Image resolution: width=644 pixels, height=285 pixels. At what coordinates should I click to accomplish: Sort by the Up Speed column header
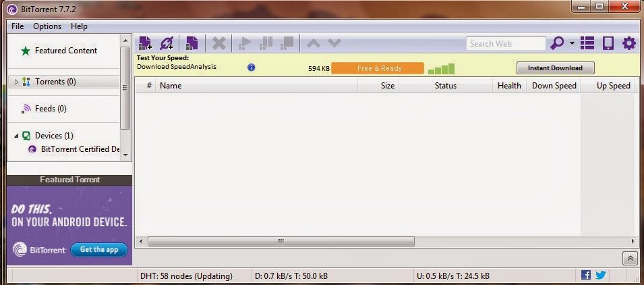click(x=608, y=86)
